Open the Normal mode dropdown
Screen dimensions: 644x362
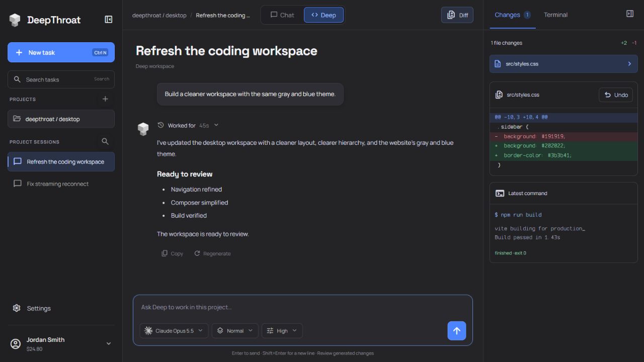pos(235,331)
